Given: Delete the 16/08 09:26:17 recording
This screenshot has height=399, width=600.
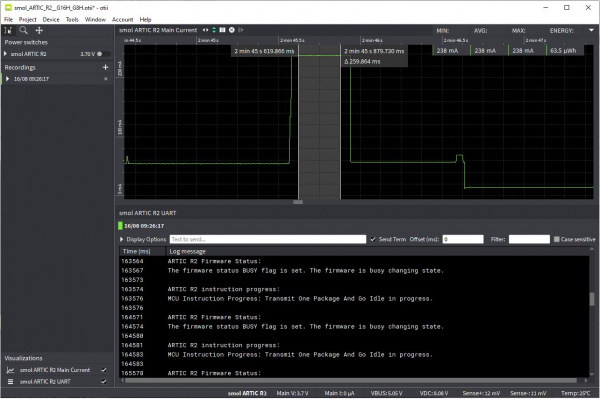Looking at the screenshot, I should click(x=106, y=79).
